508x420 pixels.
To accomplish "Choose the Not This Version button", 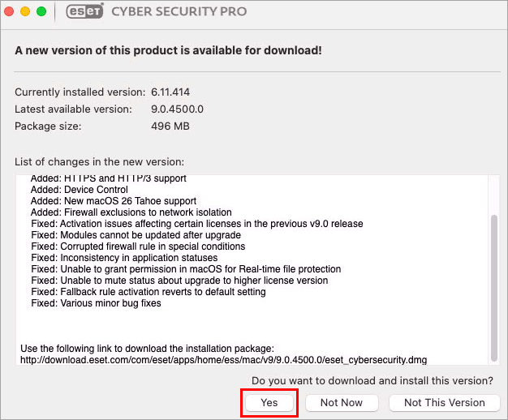I will pyautogui.click(x=444, y=402).
